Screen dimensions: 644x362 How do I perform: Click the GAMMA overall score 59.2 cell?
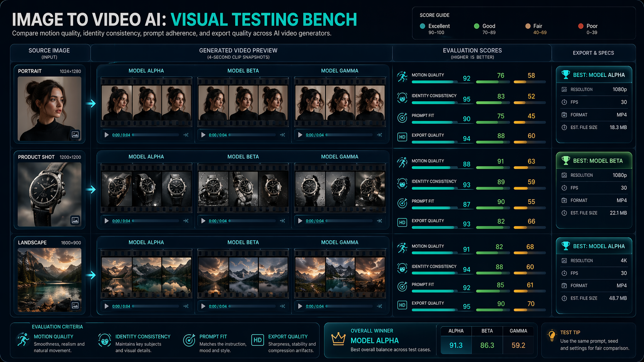(x=518, y=345)
